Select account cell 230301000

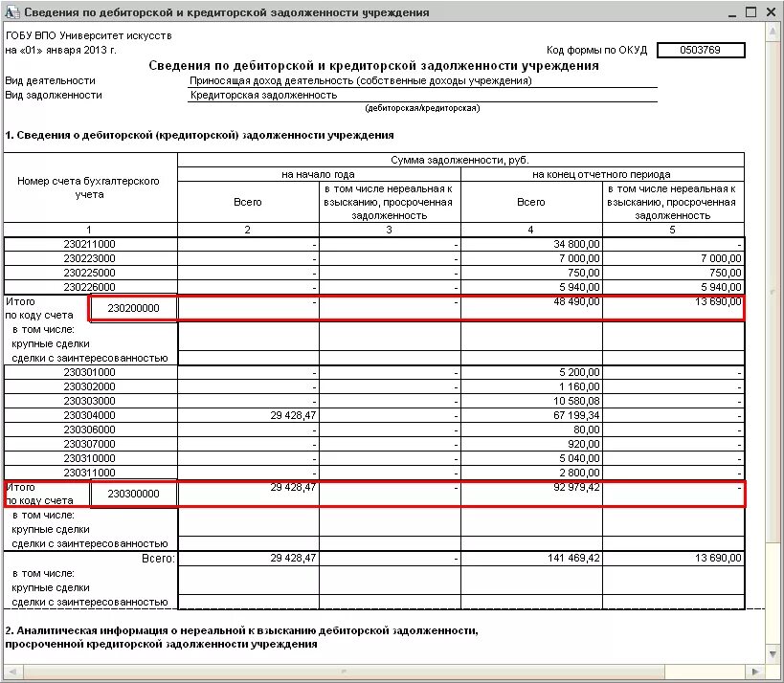tap(90, 372)
